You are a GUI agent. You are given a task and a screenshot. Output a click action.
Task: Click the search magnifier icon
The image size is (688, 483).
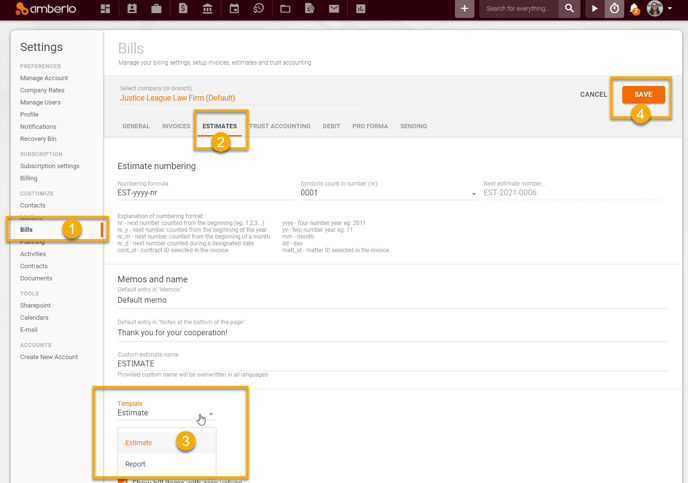click(x=569, y=8)
